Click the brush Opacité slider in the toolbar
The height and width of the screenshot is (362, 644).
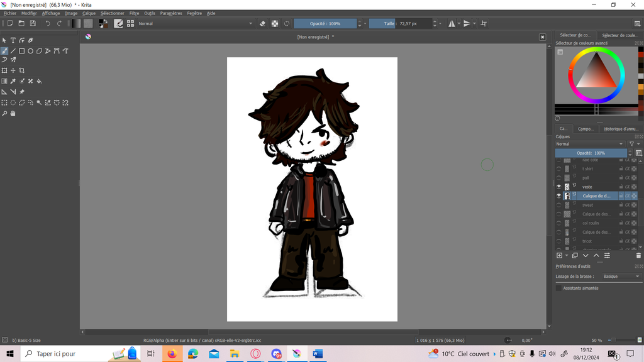pos(325,23)
